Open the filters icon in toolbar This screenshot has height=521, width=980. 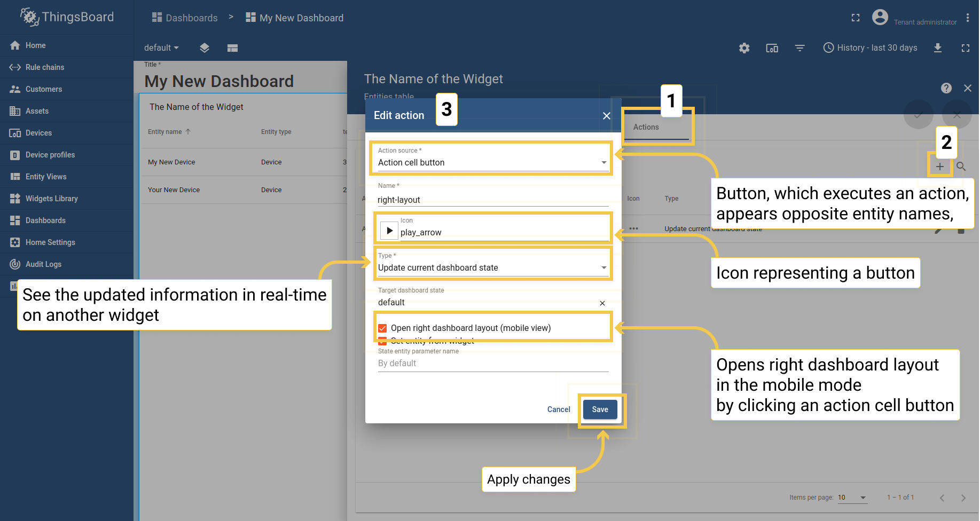pyautogui.click(x=799, y=48)
